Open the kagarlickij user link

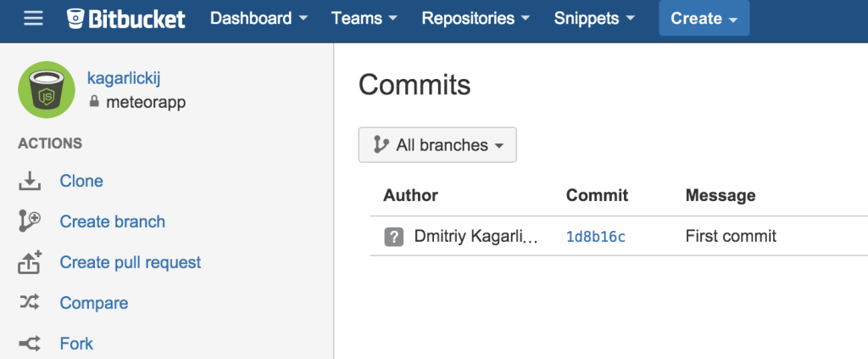[x=124, y=79]
